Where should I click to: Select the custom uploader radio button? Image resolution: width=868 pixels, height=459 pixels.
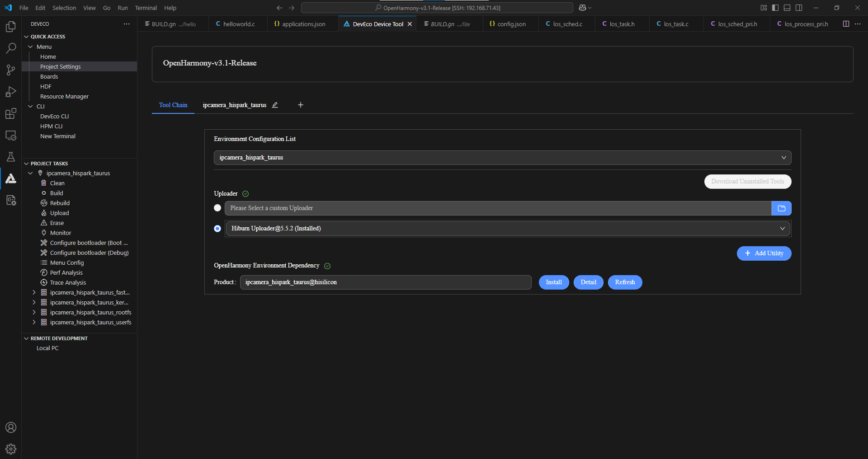217,208
